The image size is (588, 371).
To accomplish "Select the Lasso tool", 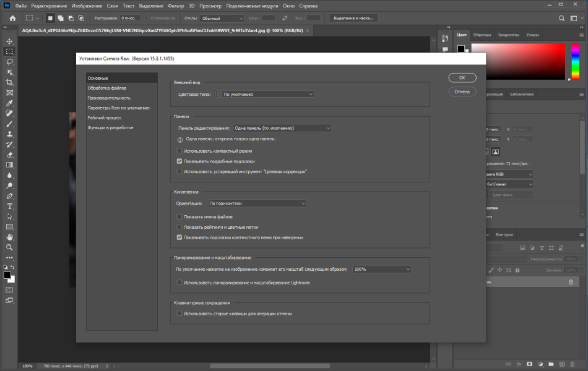I will point(10,62).
